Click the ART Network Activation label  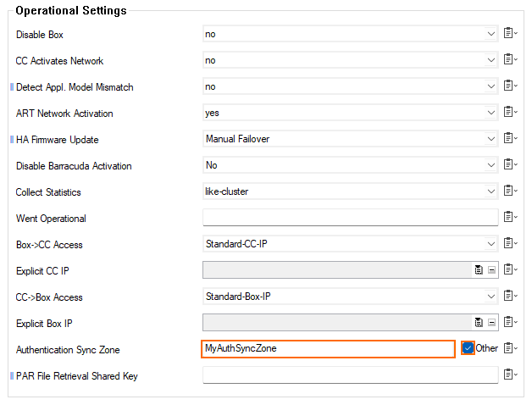click(x=64, y=114)
